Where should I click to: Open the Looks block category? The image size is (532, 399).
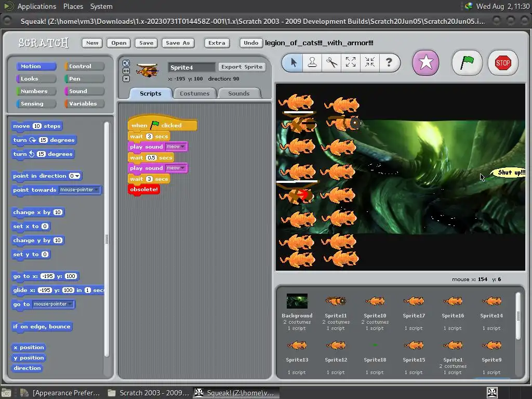(36, 79)
